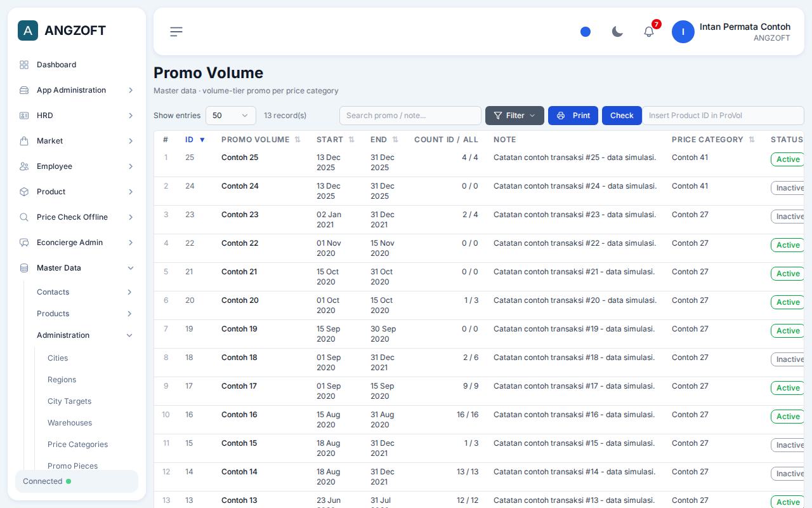Click the Dashboard grid icon

click(24, 65)
